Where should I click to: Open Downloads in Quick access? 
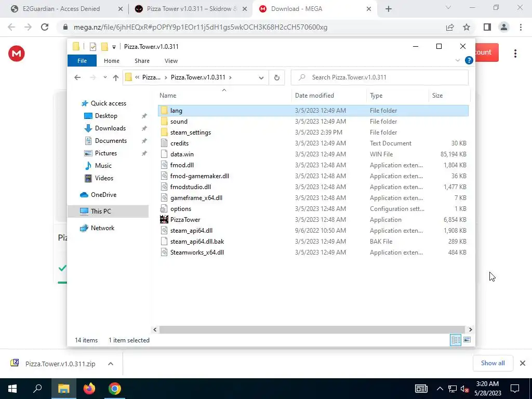pos(110,128)
